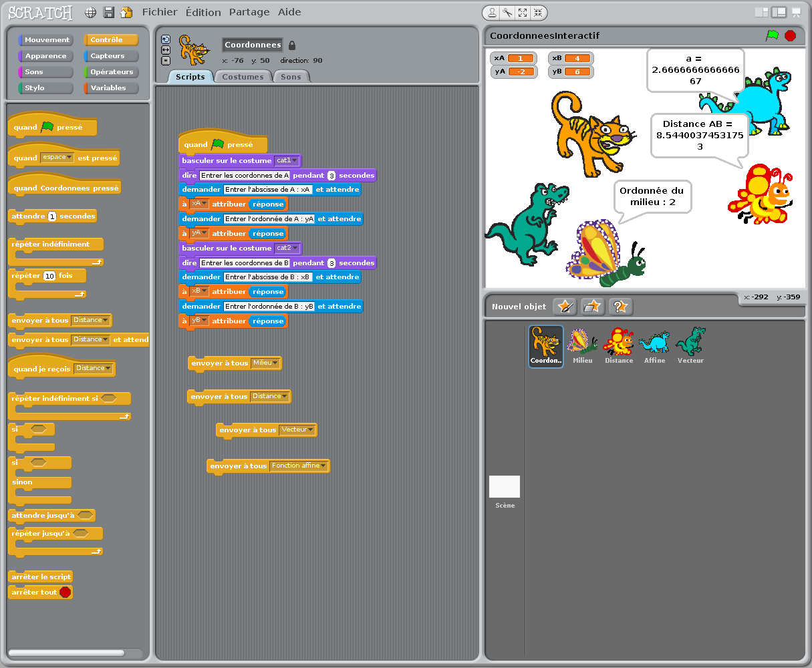Select the Distance sprite thumbnail
This screenshot has width=812, height=668.
coord(619,345)
